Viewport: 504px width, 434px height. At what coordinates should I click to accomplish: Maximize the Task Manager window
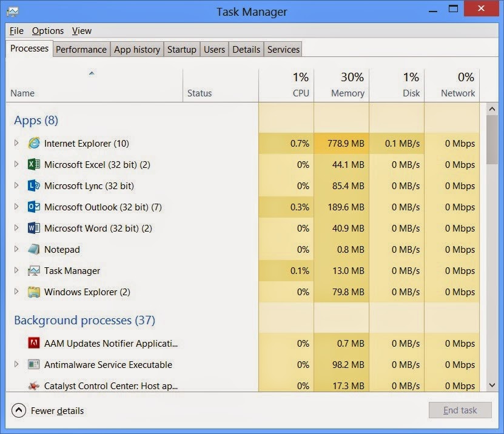[453, 8]
